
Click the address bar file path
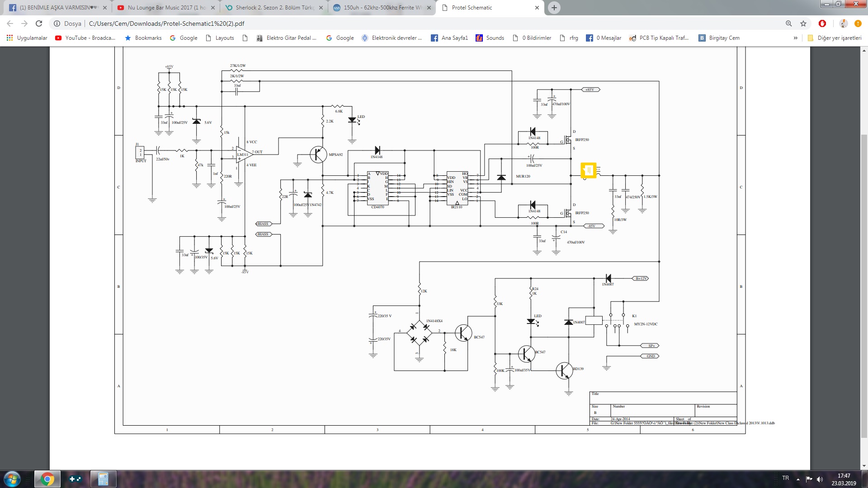[x=166, y=23]
